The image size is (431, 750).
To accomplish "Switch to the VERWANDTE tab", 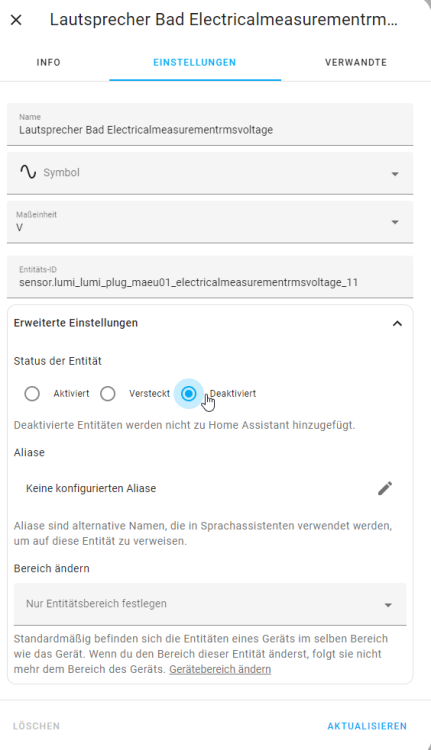I will pyautogui.click(x=356, y=62).
